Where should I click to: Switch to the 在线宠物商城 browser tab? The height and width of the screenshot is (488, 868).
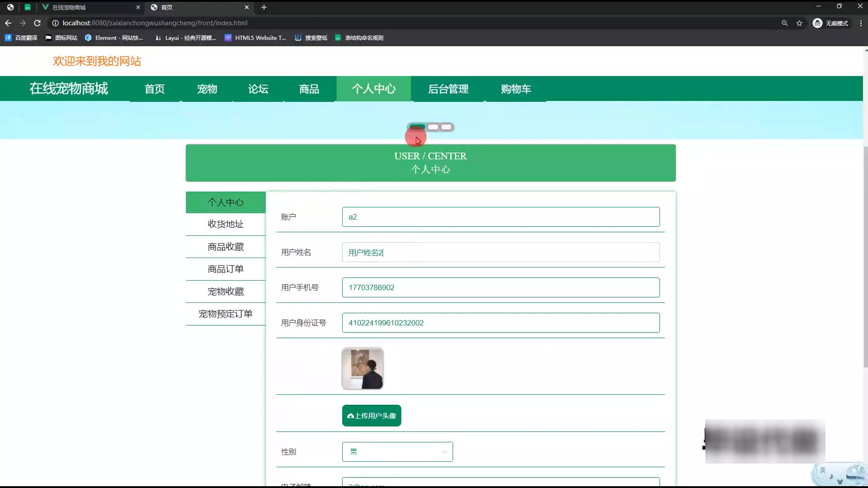click(90, 7)
